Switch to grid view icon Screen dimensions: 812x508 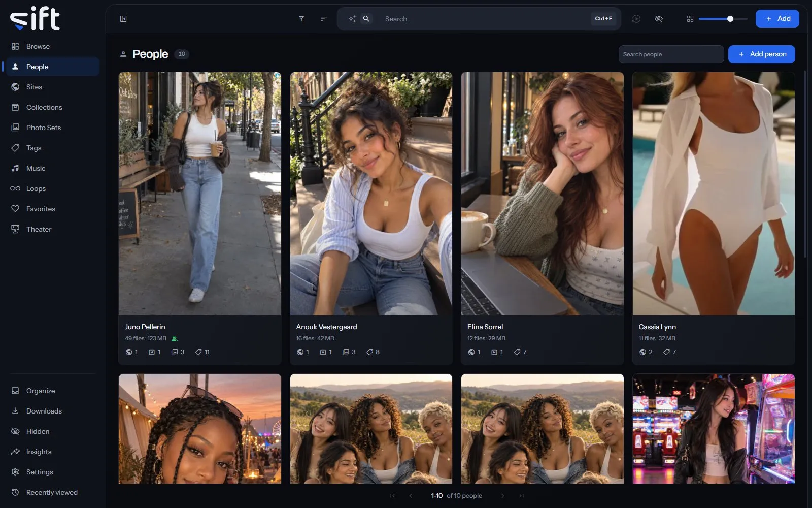tap(690, 19)
